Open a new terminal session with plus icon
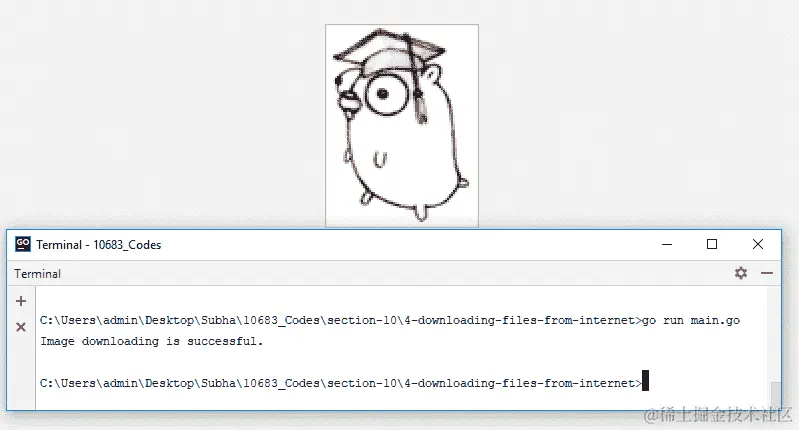This screenshot has width=799, height=430. coord(21,301)
